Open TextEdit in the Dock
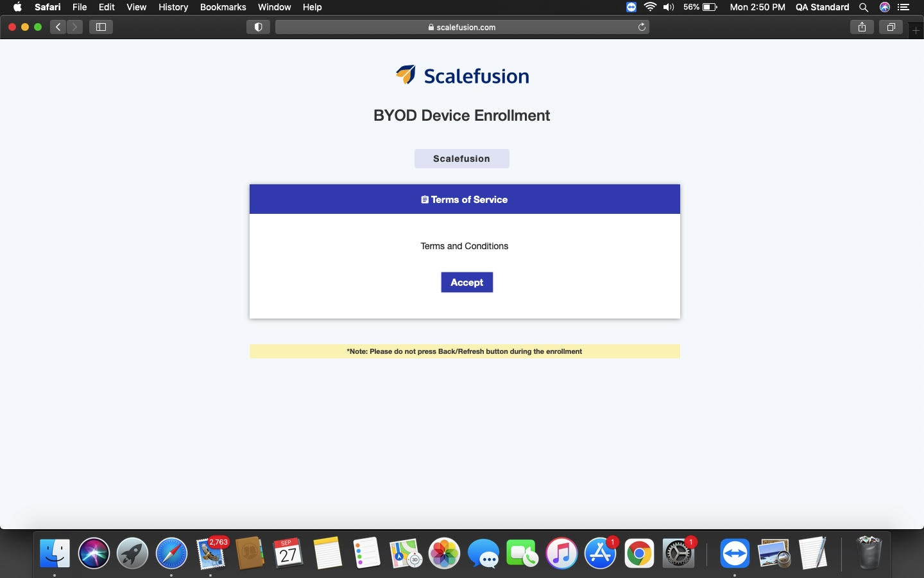 [x=813, y=553]
